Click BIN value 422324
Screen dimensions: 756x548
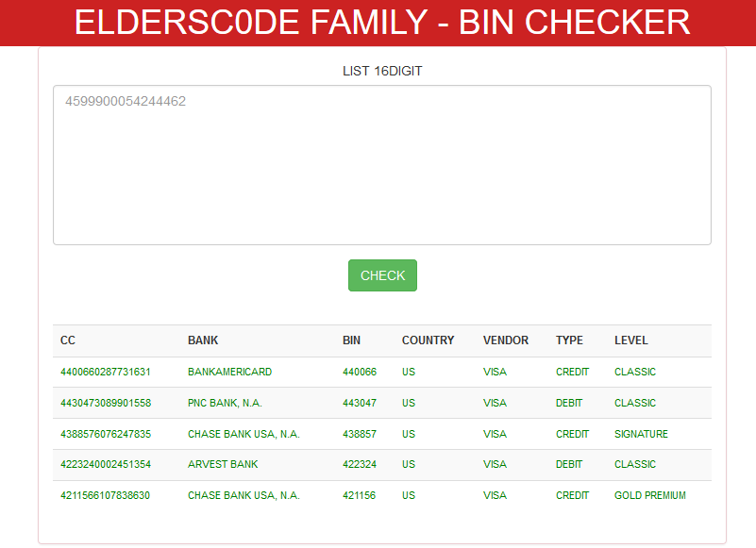360,464
